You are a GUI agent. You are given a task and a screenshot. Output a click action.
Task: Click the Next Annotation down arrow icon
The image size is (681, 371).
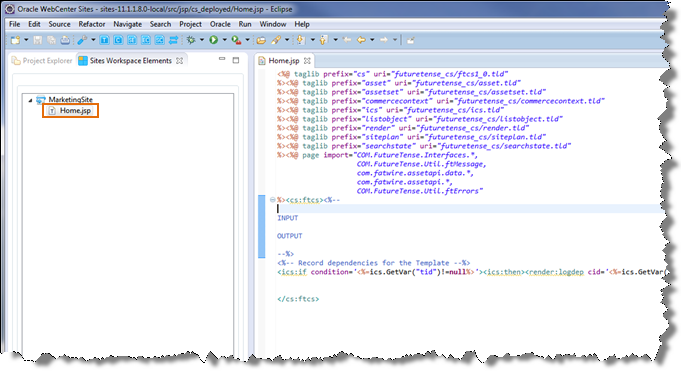[301, 40]
